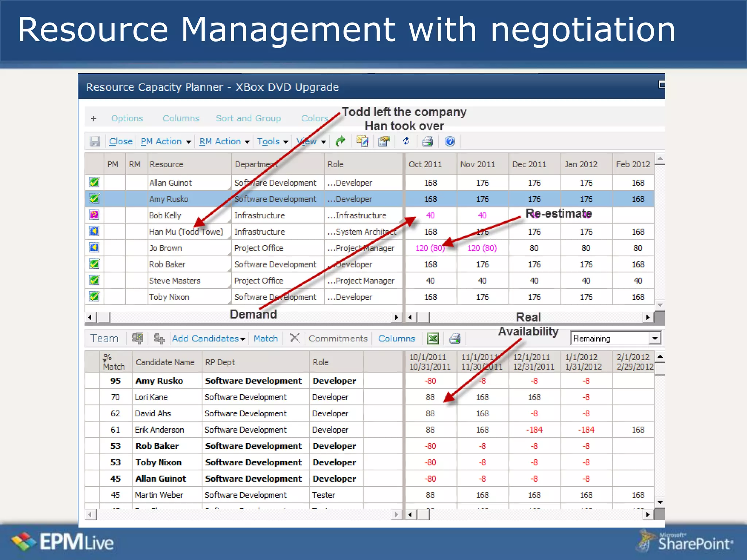The width and height of the screenshot is (747, 560).
Task: Open the Tools dropdown menu
Action: coord(272,141)
